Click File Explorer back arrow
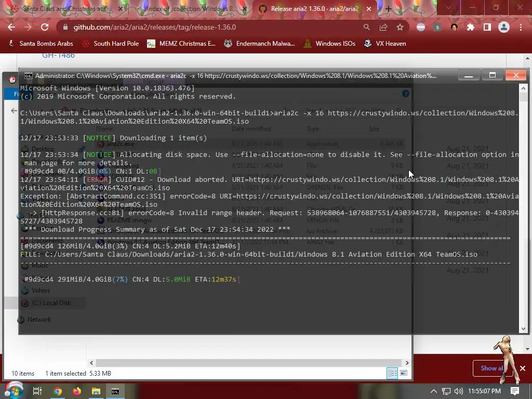532x399 pixels. point(14,111)
